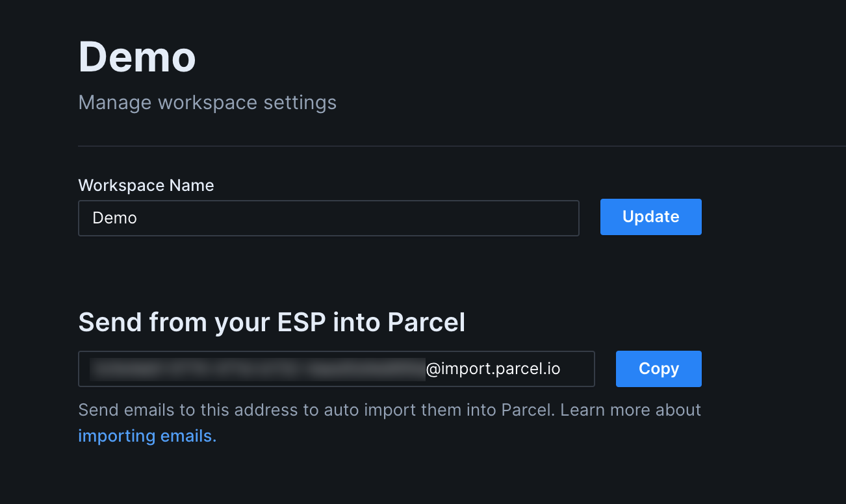Click the Manage workspace settings subtitle
846x504 pixels.
(x=207, y=103)
